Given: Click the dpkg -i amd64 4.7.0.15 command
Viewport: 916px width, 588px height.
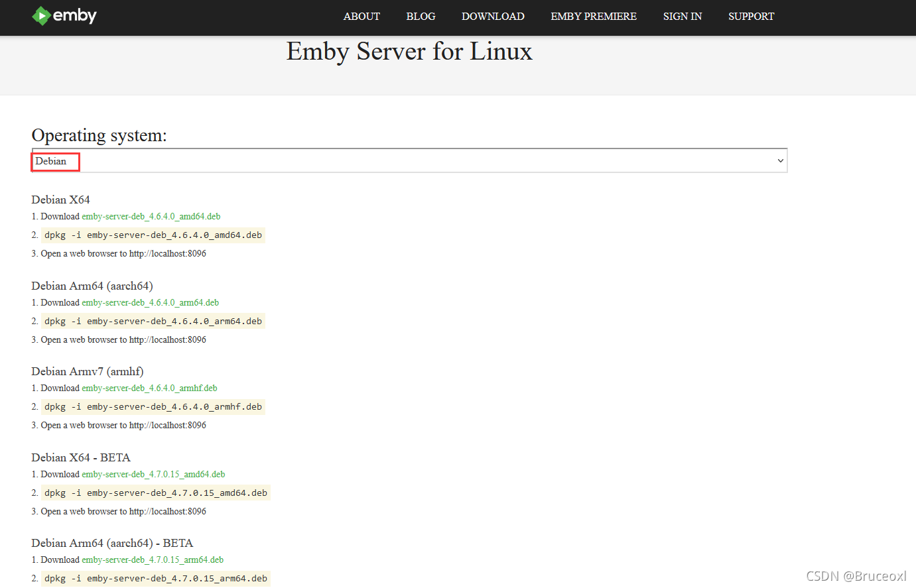Looking at the screenshot, I should (x=156, y=493).
